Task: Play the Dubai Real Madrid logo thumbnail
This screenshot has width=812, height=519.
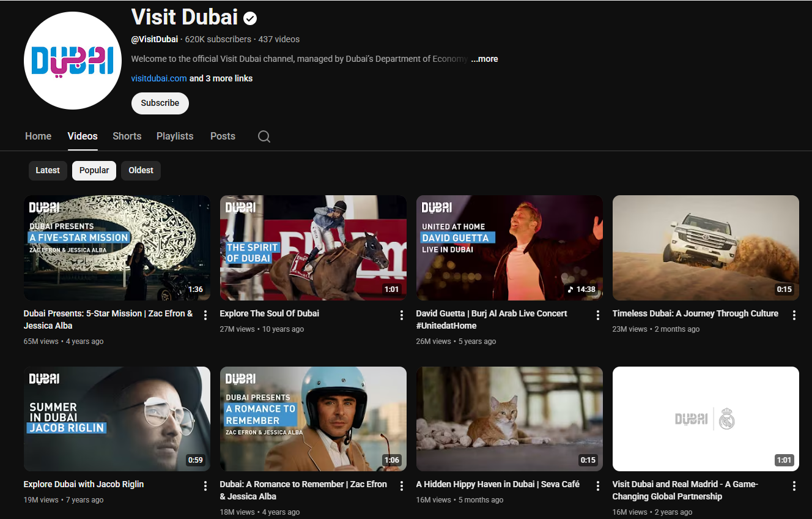Action: pyautogui.click(x=706, y=419)
